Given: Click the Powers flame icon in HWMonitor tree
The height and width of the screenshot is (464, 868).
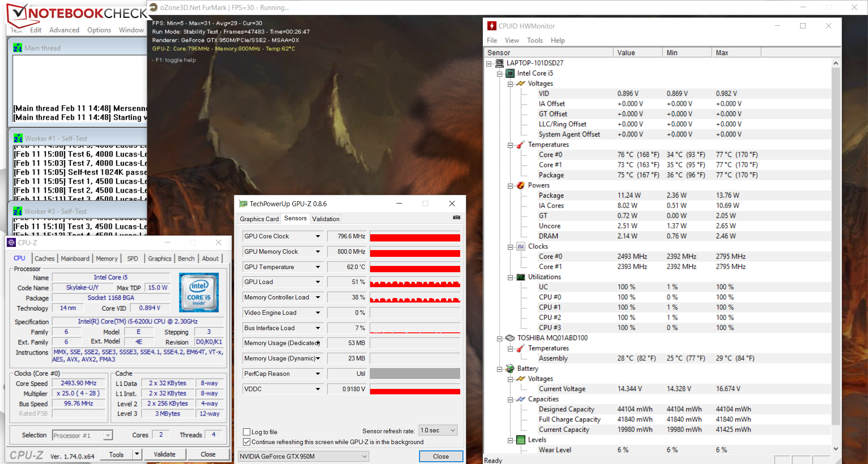Looking at the screenshot, I should click(x=521, y=185).
